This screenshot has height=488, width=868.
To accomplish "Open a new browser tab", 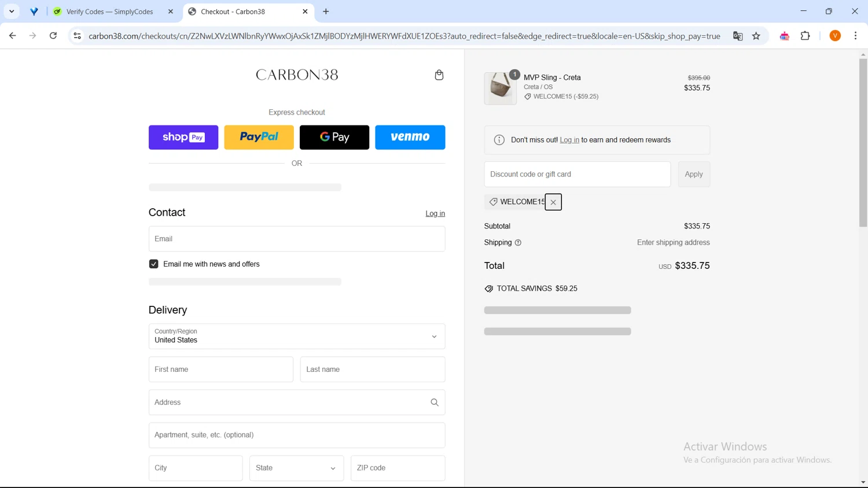I will pos(326,12).
